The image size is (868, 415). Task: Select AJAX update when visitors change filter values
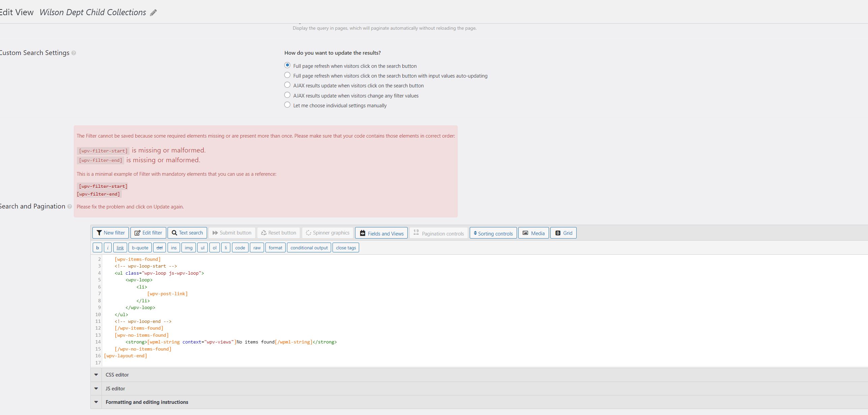287,95
